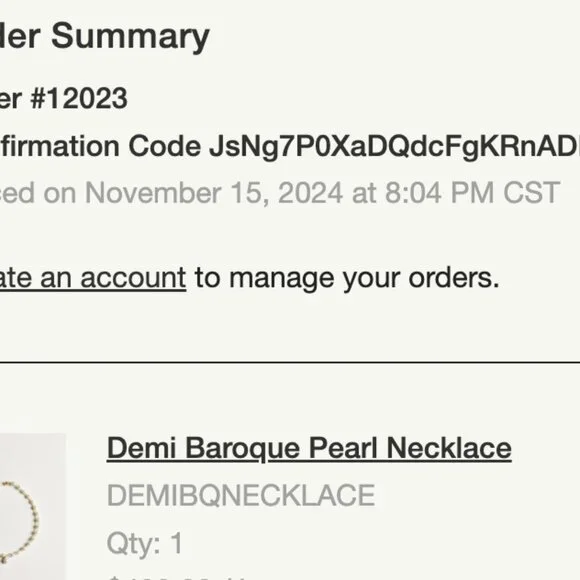The width and height of the screenshot is (580, 580).
Task: Click the Summary heading at top
Action: point(130,36)
